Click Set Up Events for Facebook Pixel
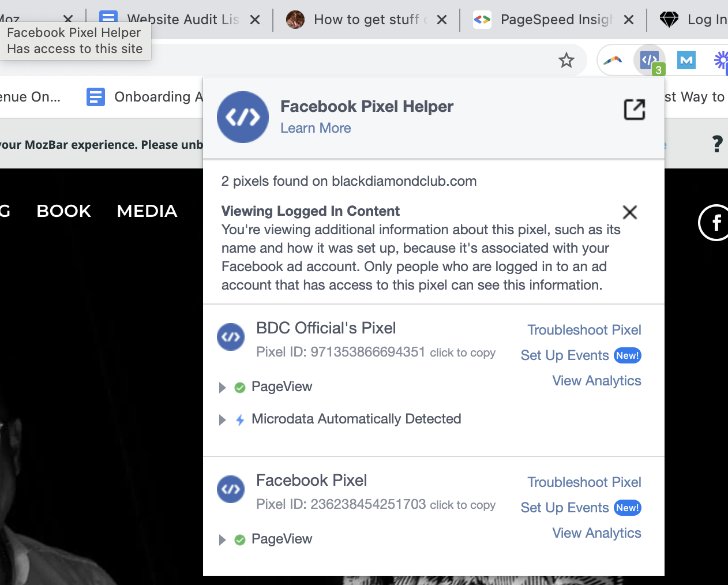 pyautogui.click(x=565, y=508)
